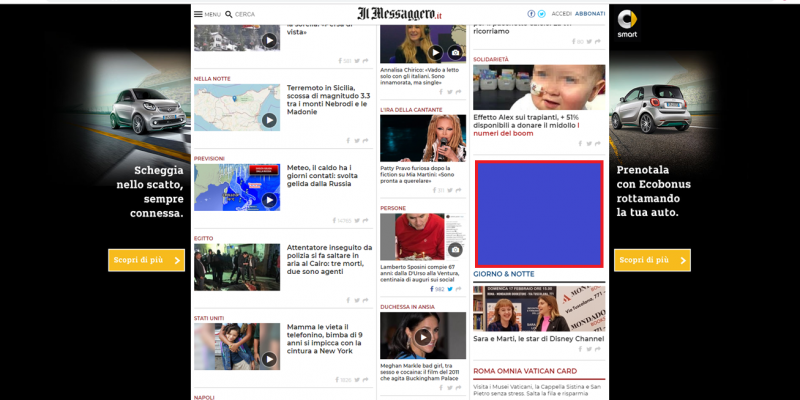Click share arrow under Patty Pravo article

[x=458, y=190]
